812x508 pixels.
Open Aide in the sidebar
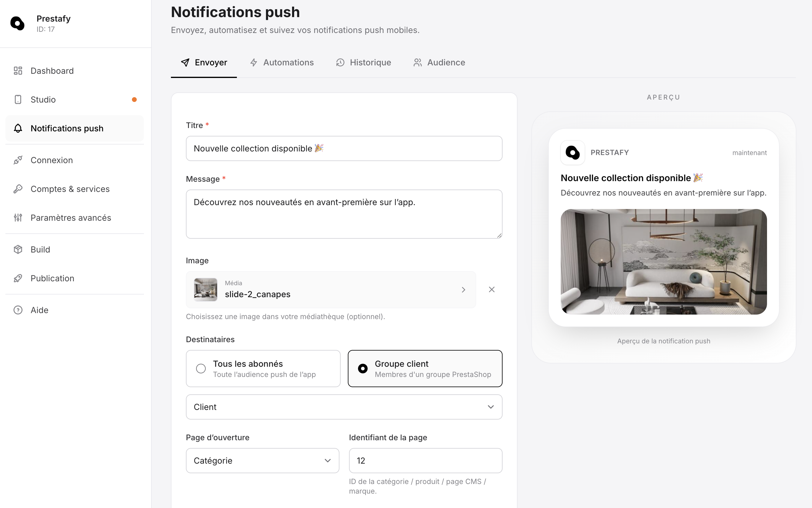[x=75, y=310]
